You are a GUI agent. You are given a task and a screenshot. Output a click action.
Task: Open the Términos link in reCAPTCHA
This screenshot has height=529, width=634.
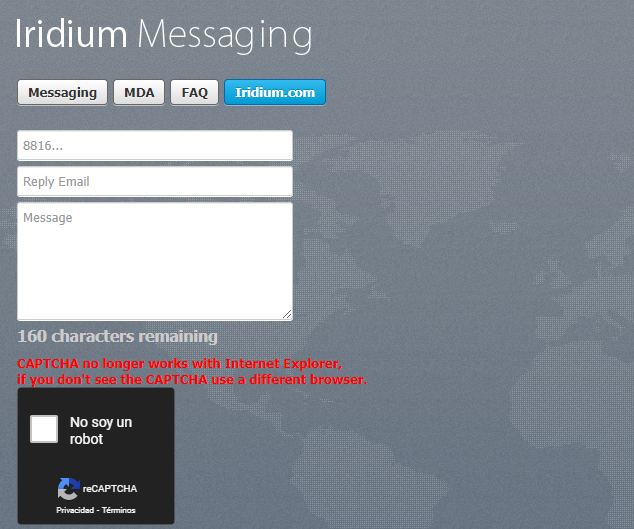[118, 510]
